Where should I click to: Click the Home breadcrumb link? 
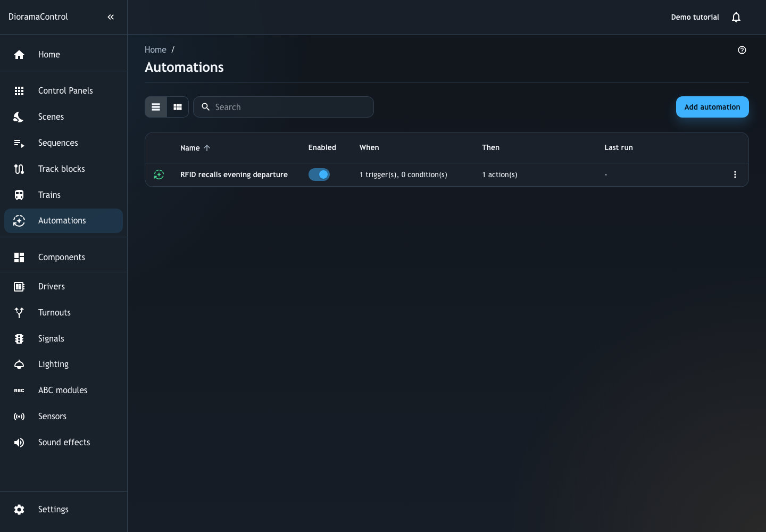tap(155, 50)
